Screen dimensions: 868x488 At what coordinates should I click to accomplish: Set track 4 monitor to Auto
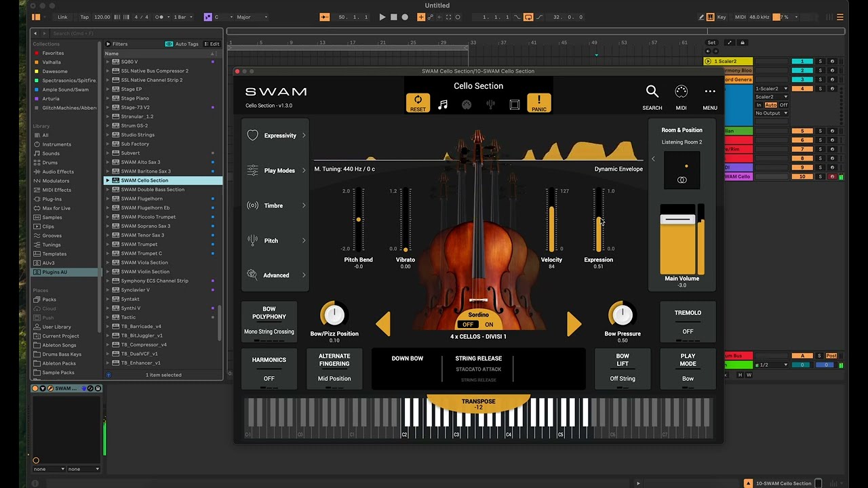tap(771, 105)
